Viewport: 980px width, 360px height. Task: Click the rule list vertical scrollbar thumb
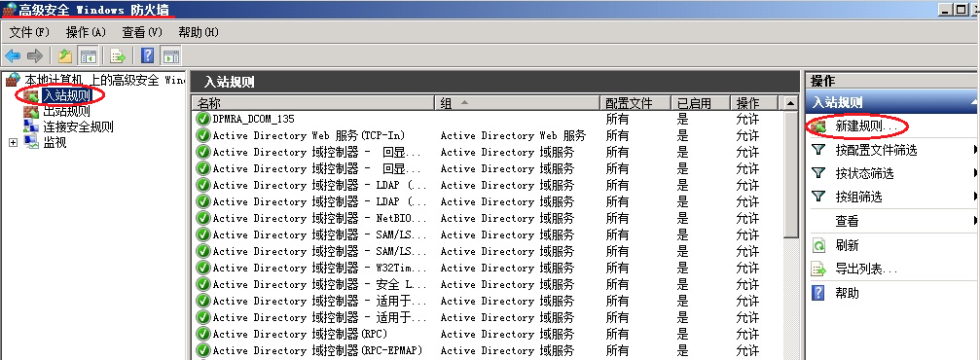(x=790, y=174)
